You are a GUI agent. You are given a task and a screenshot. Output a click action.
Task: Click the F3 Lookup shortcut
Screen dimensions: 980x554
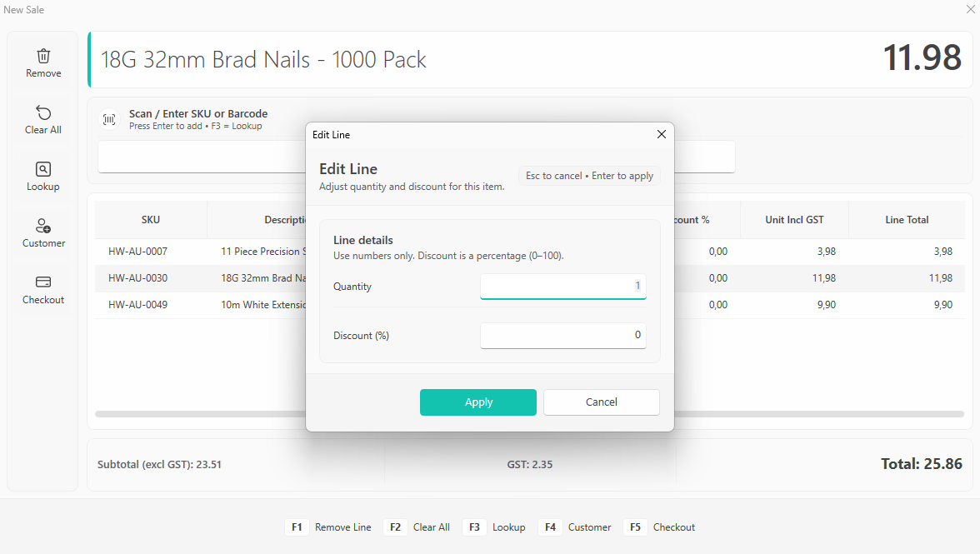[495, 527]
